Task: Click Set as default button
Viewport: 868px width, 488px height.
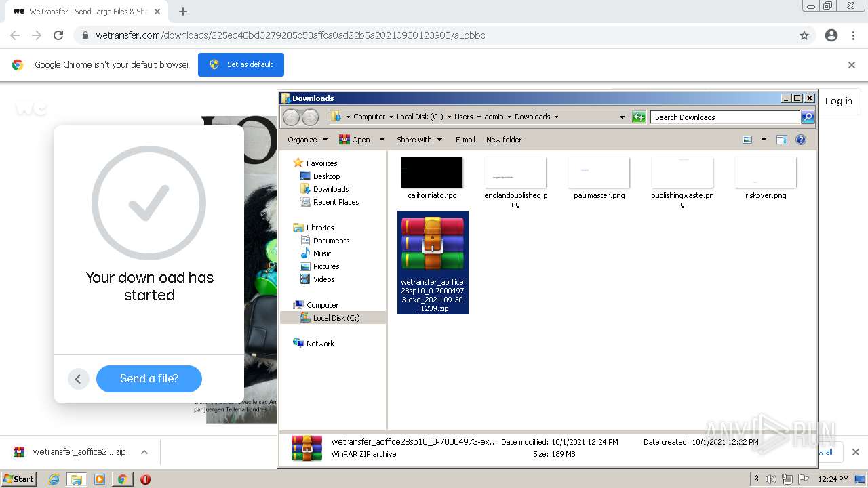Action: click(x=241, y=64)
